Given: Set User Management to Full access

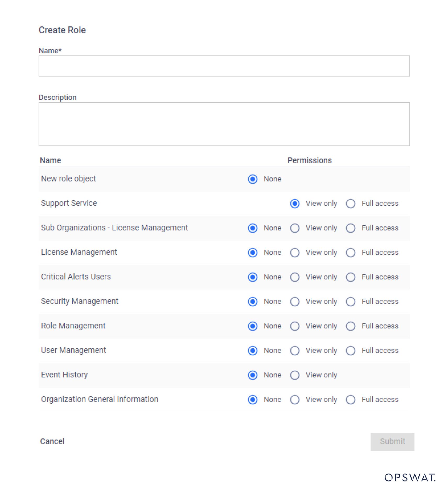Looking at the screenshot, I should (x=350, y=351).
